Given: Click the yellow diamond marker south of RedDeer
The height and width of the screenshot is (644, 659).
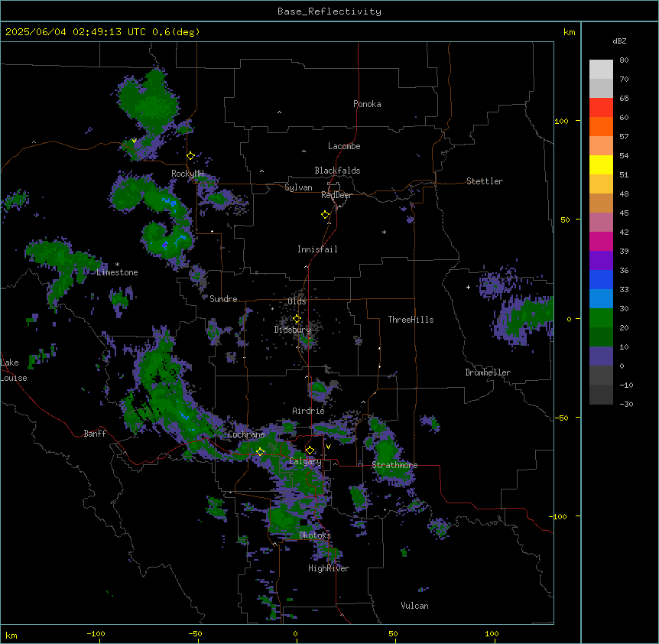Looking at the screenshot, I should click(x=325, y=215).
